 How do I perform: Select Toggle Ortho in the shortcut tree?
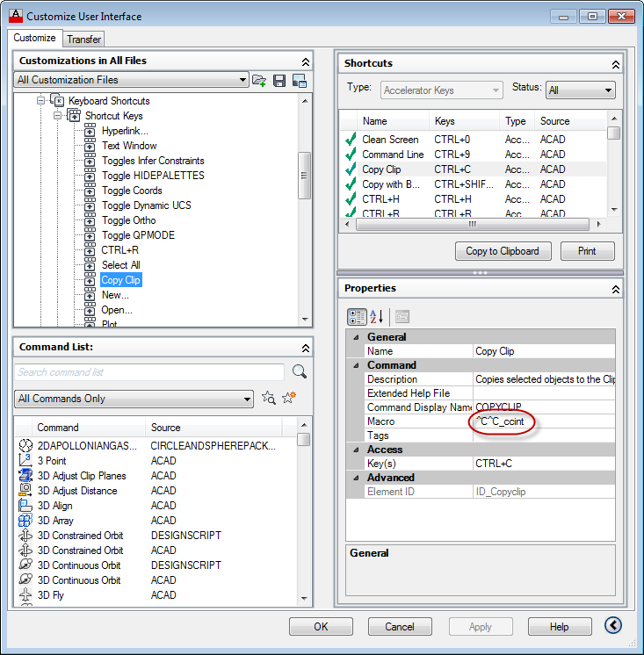click(128, 220)
